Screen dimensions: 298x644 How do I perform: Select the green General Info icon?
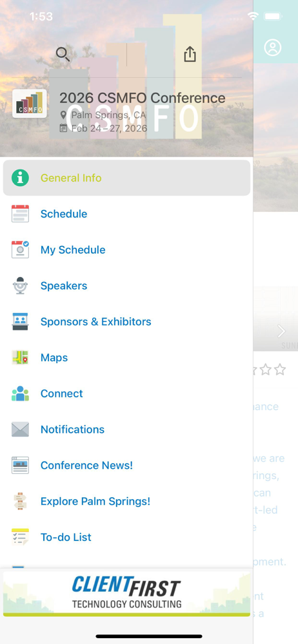20,178
